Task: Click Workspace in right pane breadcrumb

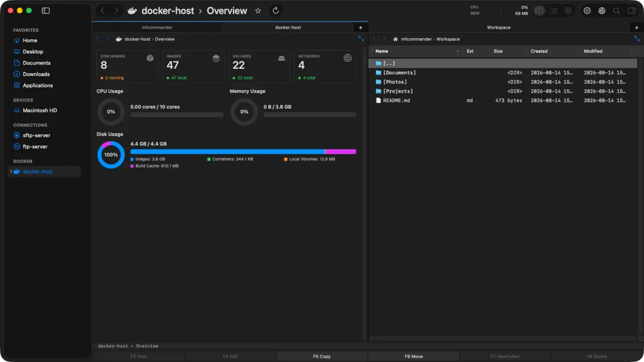Action: (448, 39)
